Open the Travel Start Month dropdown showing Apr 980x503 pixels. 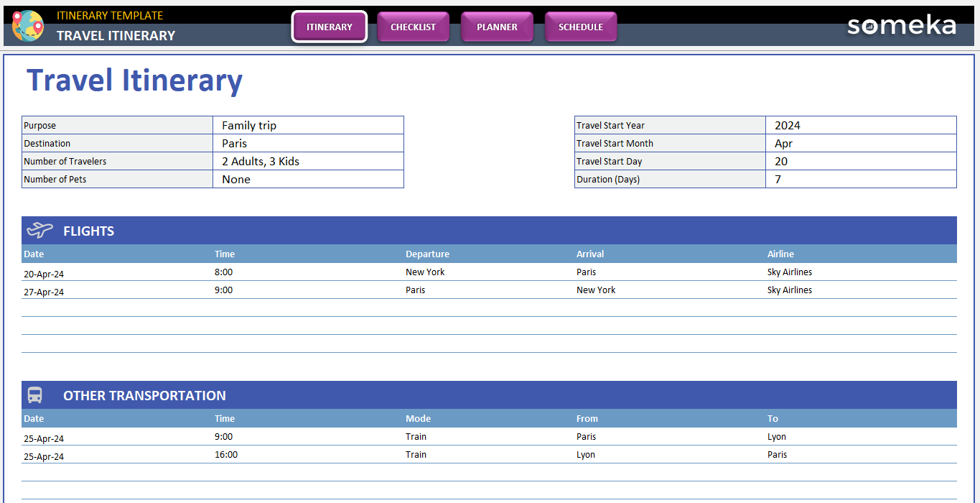click(x=860, y=143)
